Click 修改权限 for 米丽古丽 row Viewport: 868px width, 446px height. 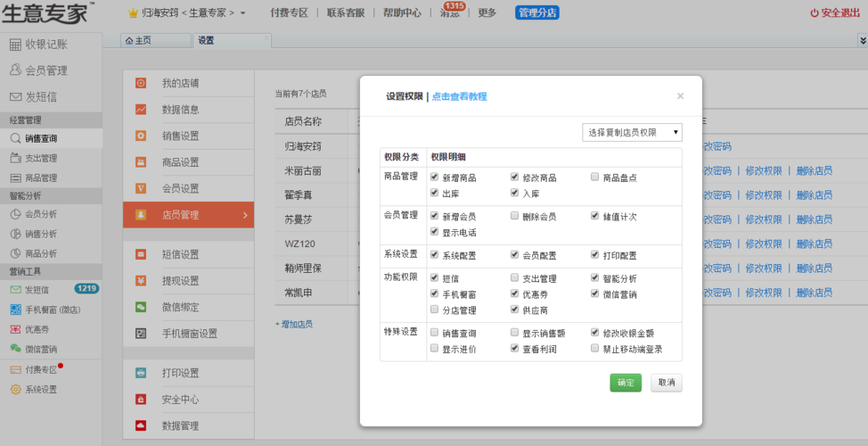click(x=764, y=170)
